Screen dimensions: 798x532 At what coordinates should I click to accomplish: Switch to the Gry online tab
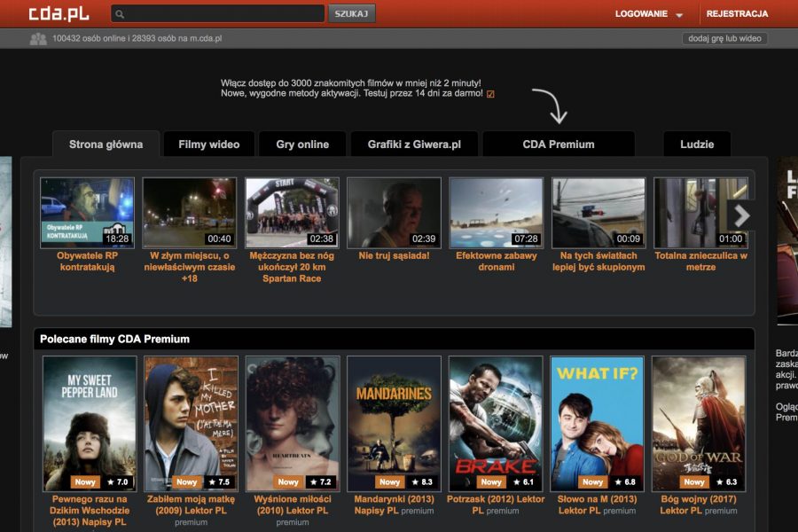click(302, 144)
